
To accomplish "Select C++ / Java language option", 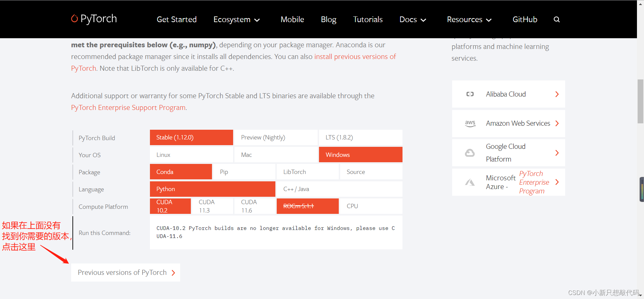I will tap(339, 189).
